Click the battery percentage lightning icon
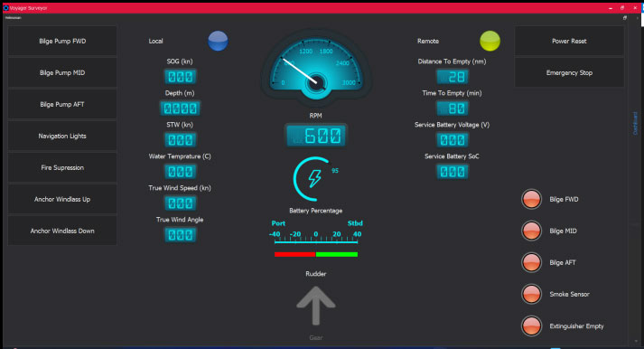Viewport: 644px width, 349px height. point(315,179)
